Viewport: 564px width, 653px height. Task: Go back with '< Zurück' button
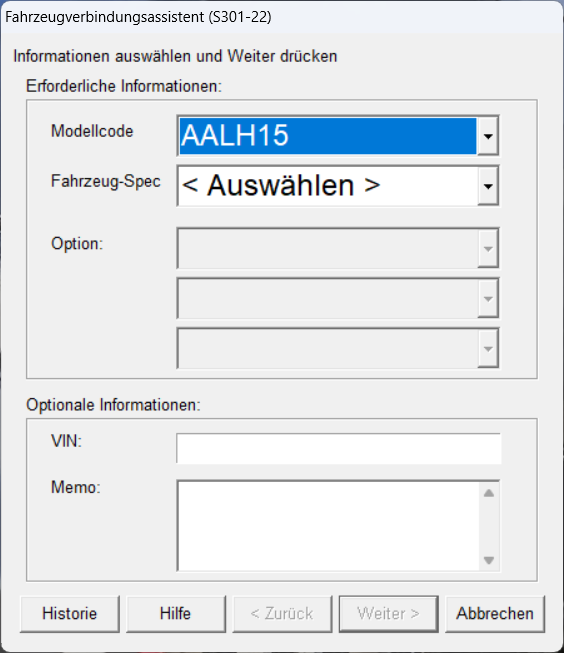tap(282, 614)
